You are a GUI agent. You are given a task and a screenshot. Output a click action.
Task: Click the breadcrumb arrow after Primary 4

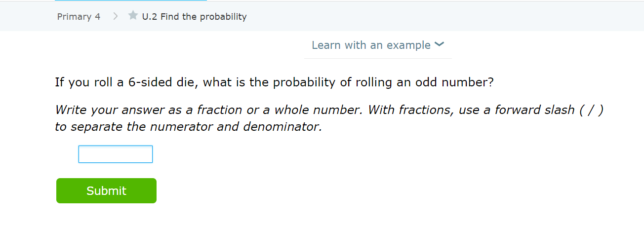coord(116,16)
